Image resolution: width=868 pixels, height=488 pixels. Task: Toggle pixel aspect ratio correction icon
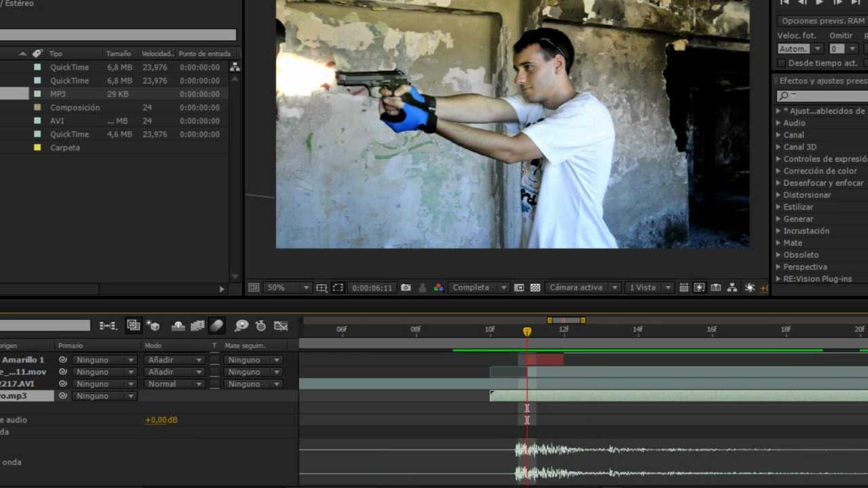click(684, 287)
